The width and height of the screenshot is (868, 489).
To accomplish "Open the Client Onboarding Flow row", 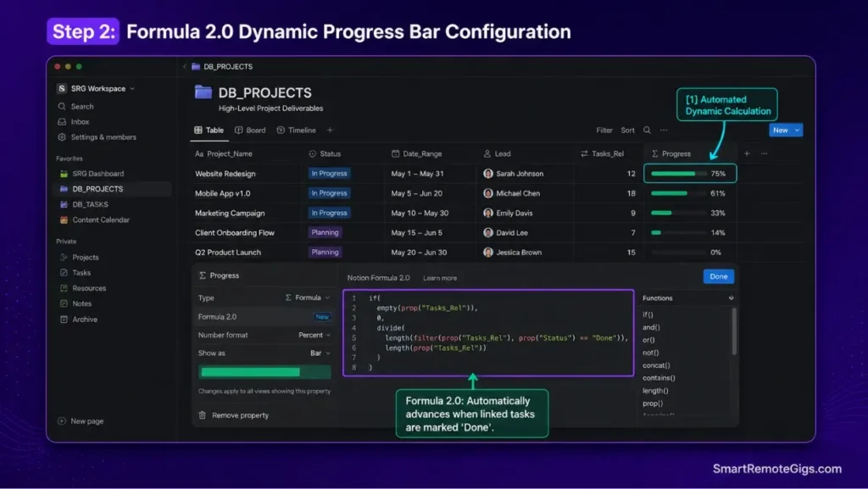I will pos(235,233).
